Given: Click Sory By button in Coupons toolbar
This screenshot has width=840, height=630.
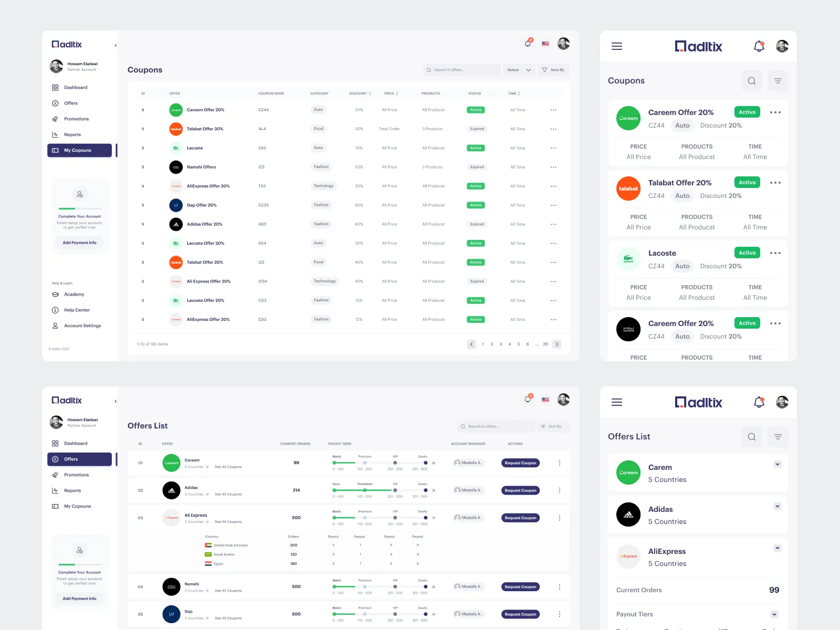Looking at the screenshot, I should (x=553, y=70).
